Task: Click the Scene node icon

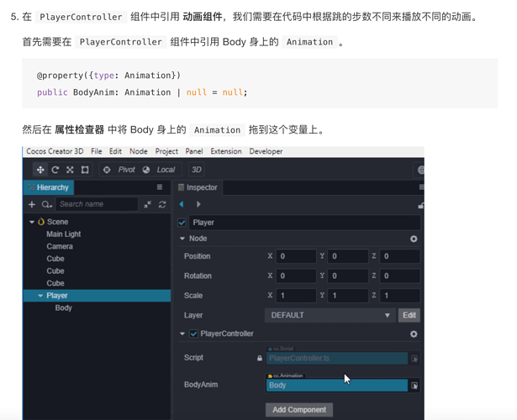Action: click(41, 222)
